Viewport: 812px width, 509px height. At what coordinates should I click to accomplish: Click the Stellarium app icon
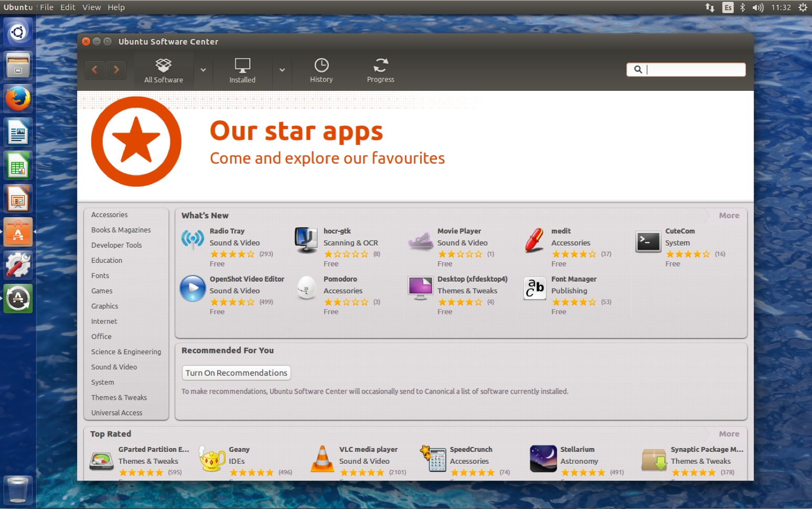(543, 459)
